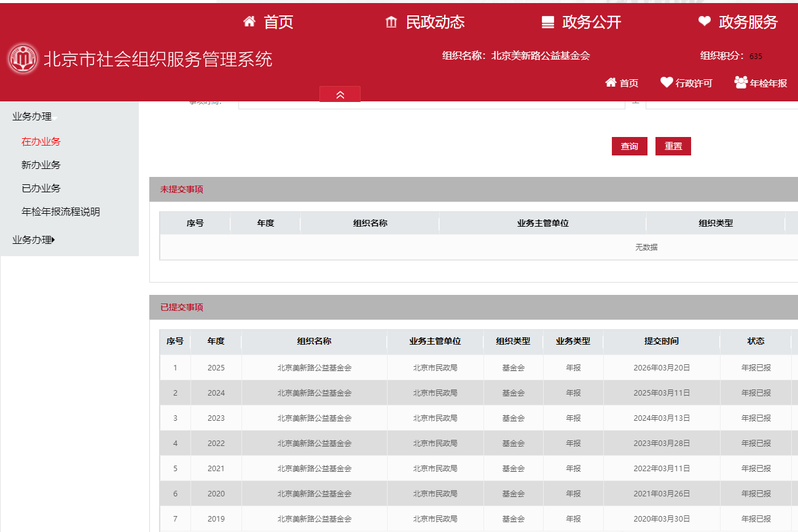Click year cell 2020
798x532 pixels.
(216, 493)
